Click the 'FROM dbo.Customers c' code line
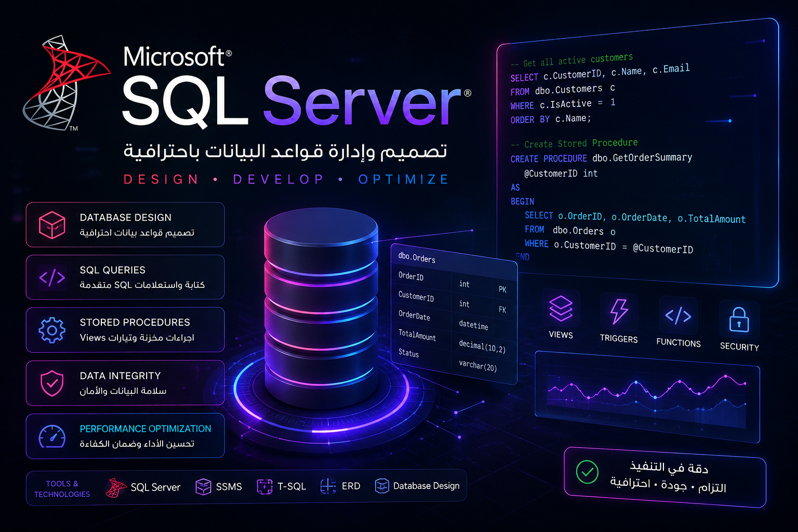Image resolution: width=798 pixels, height=532 pixels. click(563, 90)
